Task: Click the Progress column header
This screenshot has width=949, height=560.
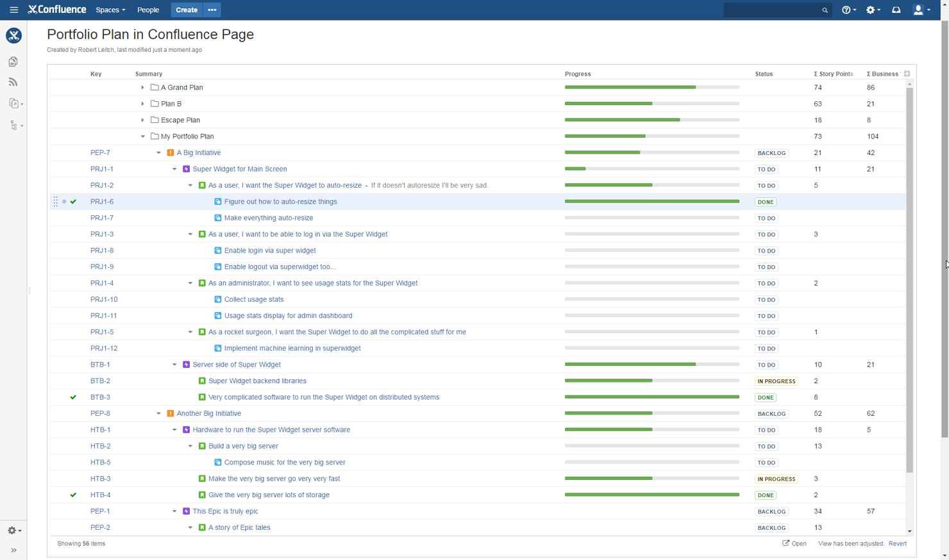Action: pos(578,74)
